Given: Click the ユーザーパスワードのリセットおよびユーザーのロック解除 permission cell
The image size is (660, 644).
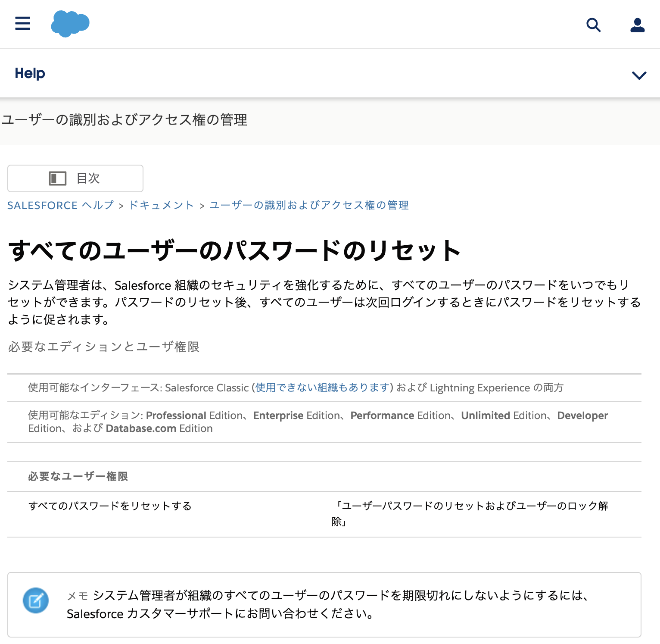Looking at the screenshot, I should click(470, 514).
